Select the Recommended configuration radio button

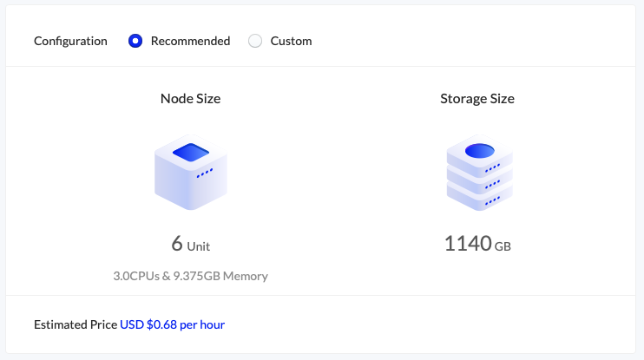[135, 41]
